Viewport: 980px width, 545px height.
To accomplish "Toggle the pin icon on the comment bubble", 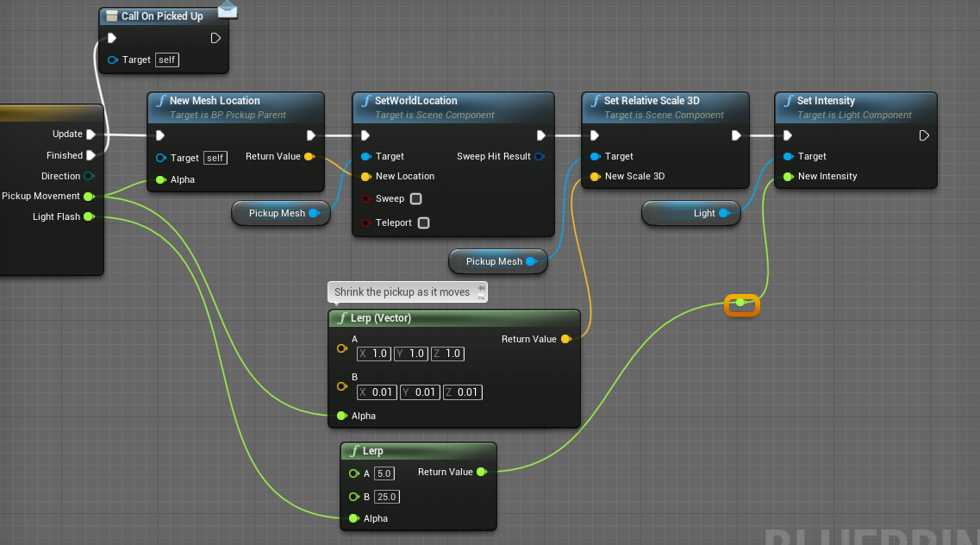I will click(x=481, y=288).
